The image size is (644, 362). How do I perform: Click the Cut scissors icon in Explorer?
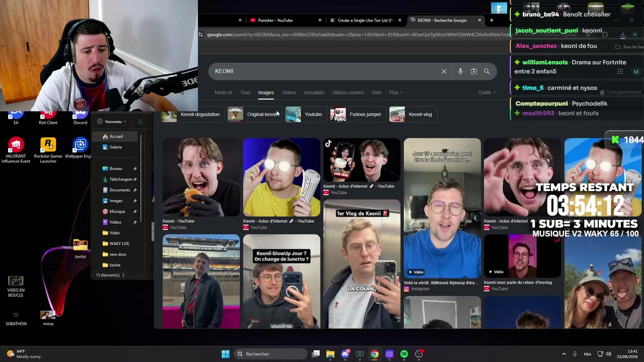[140, 122]
